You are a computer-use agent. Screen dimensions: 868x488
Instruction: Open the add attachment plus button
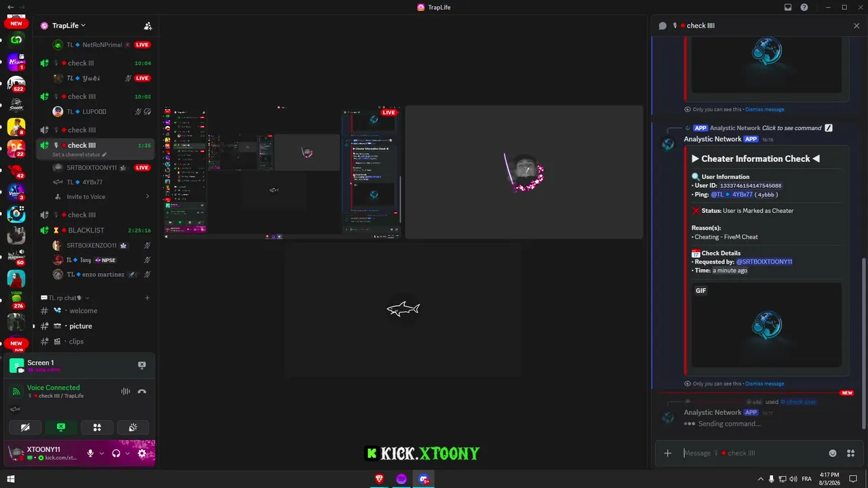click(x=668, y=453)
